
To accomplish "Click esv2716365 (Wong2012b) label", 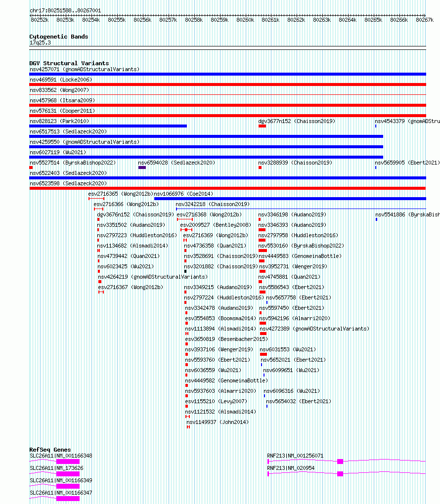I will pos(121,194).
